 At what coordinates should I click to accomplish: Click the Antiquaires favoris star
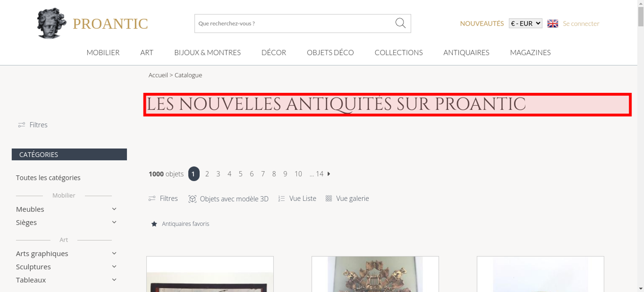click(x=154, y=224)
